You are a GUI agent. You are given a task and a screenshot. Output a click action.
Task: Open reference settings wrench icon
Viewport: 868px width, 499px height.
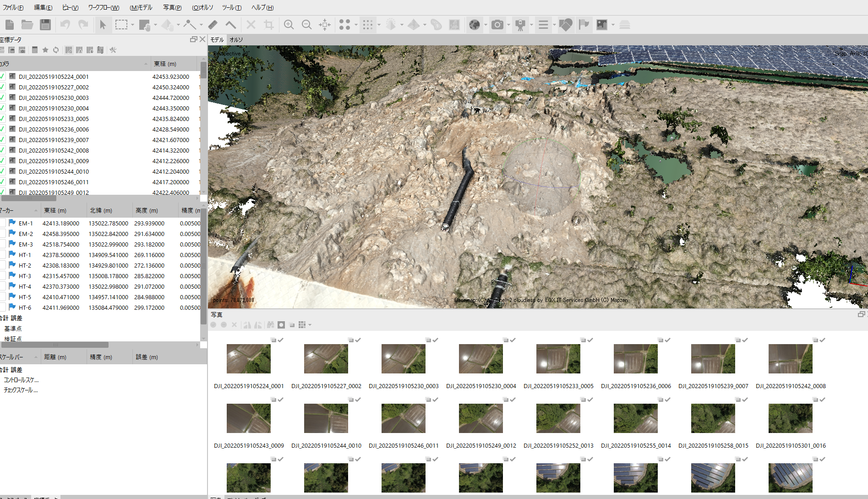point(113,50)
